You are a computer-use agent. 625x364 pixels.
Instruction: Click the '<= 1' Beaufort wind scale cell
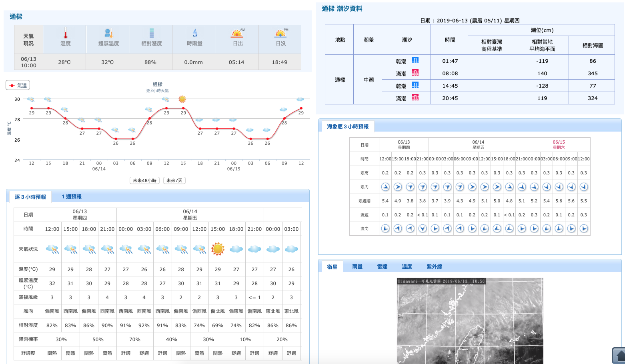click(x=254, y=297)
